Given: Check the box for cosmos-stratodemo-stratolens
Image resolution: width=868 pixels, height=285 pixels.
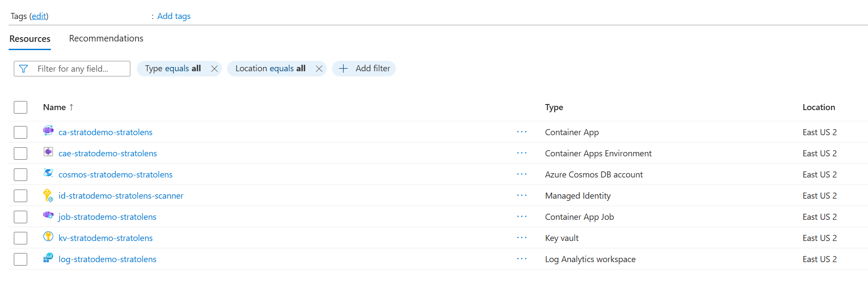Looking at the screenshot, I should (x=20, y=174).
